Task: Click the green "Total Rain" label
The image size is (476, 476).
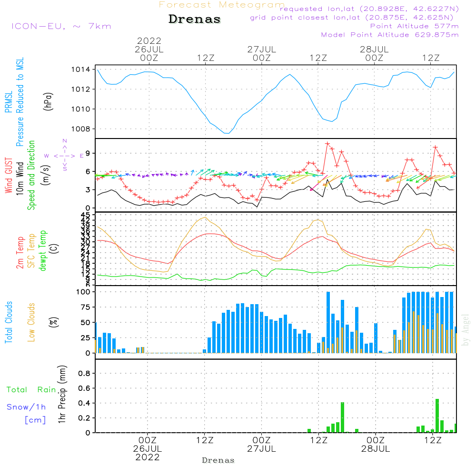Action: (x=31, y=389)
